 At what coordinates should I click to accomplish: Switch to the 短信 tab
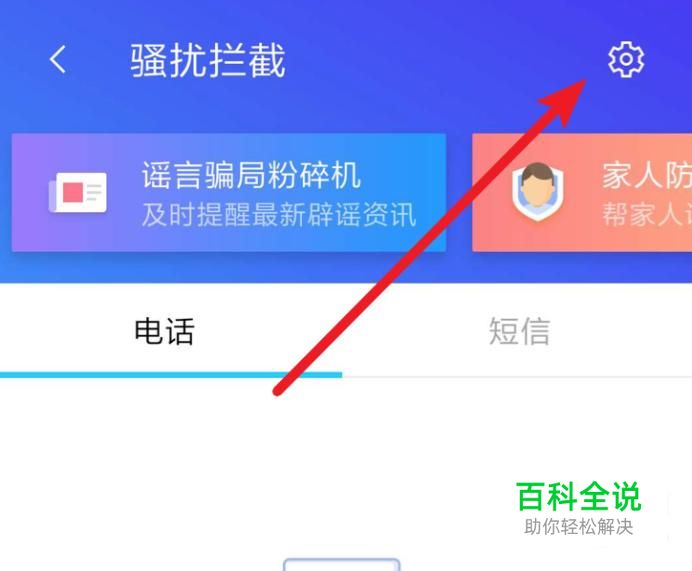click(519, 331)
